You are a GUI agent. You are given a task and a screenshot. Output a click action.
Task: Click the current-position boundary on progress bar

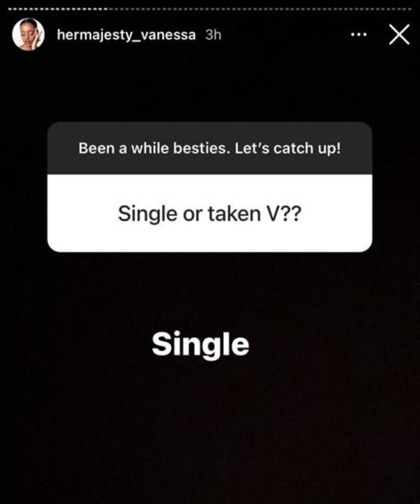click(109, 9)
